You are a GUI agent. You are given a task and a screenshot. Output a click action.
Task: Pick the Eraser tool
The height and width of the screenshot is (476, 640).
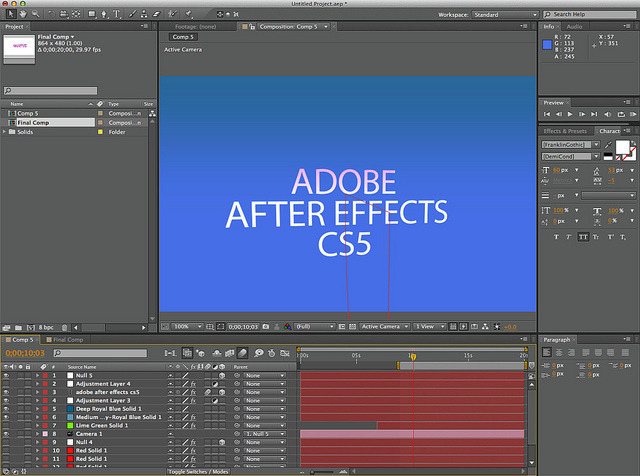157,14
